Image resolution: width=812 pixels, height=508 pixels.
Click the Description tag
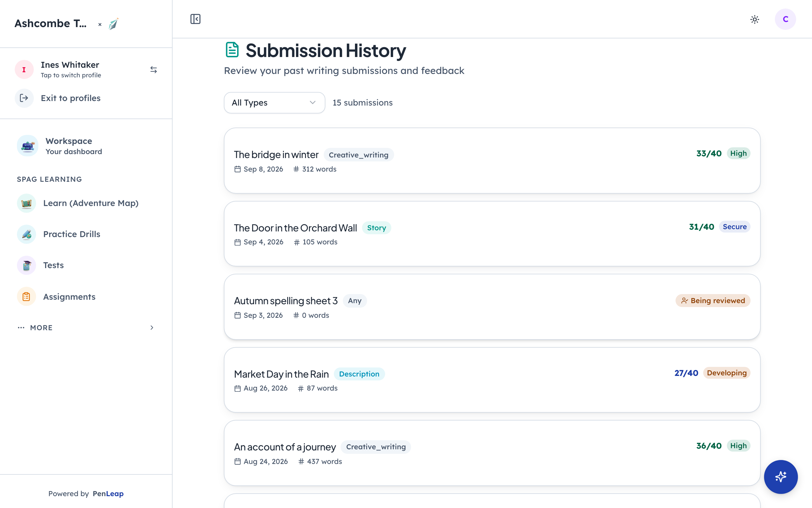[x=359, y=374]
